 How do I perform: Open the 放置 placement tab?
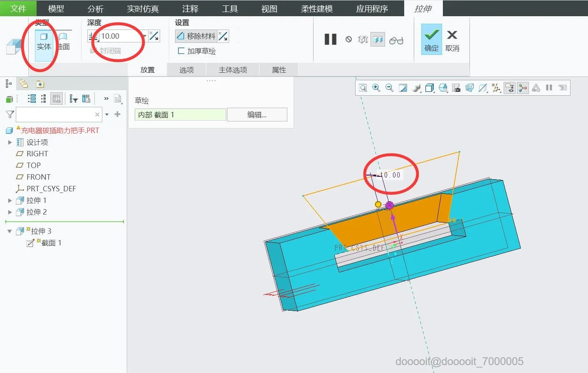coord(148,70)
